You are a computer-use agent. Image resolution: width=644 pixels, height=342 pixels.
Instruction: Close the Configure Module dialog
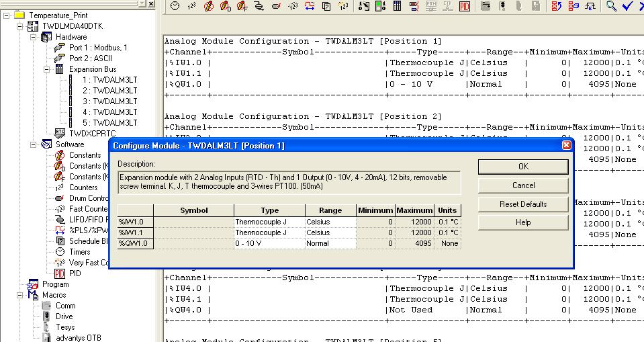pyautogui.click(x=566, y=145)
